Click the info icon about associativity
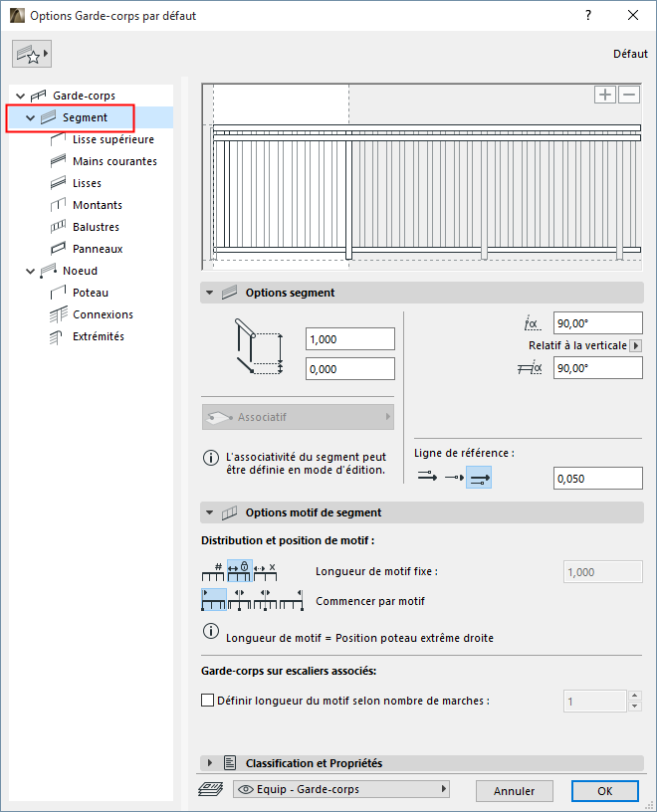 (211, 458)
